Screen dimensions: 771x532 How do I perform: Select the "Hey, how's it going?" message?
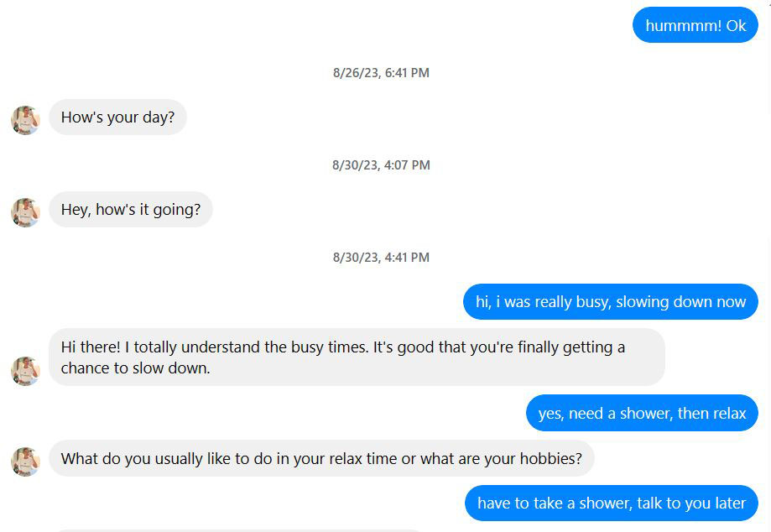pos(131,210)
